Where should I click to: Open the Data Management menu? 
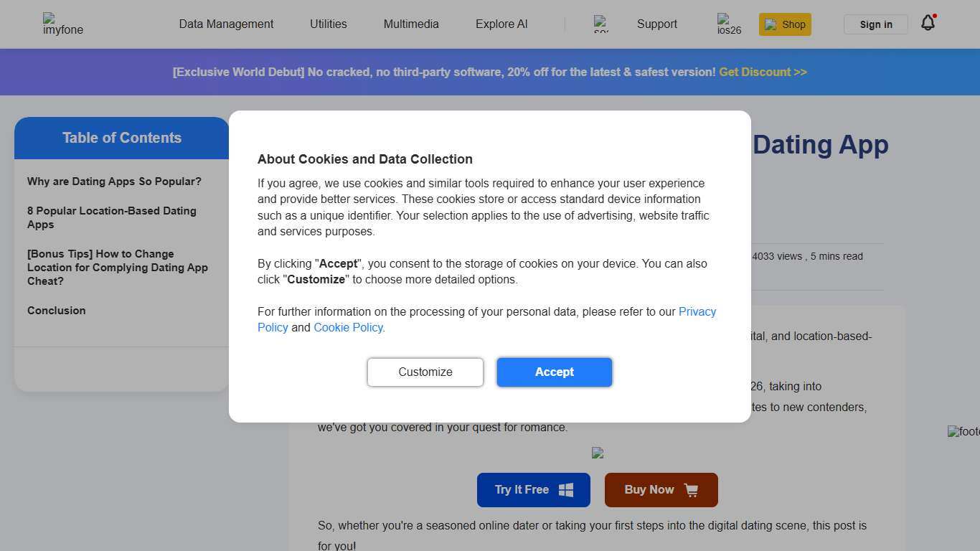coord(226,24)
